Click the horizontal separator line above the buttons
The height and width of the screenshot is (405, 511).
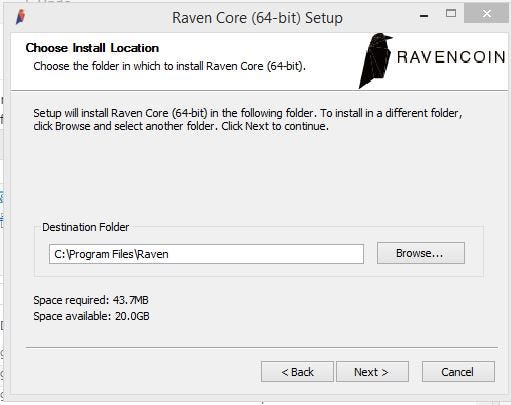(x=262, y=347)
